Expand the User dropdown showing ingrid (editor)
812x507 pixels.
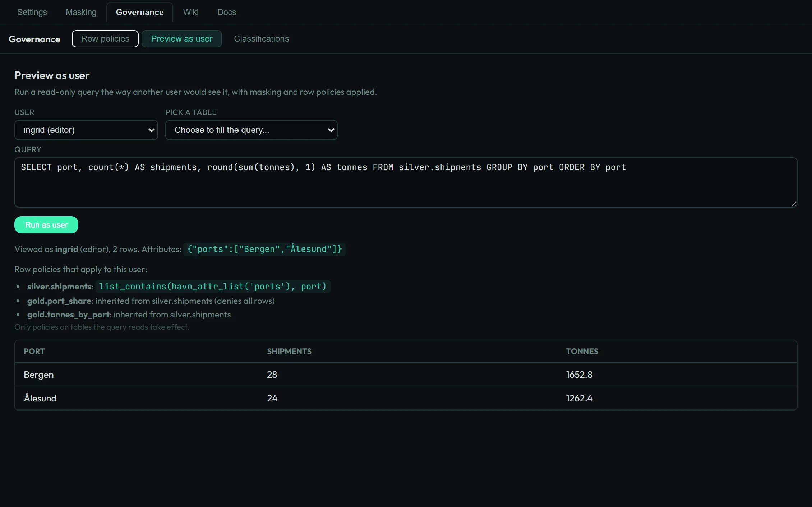(x=86, y=130)
